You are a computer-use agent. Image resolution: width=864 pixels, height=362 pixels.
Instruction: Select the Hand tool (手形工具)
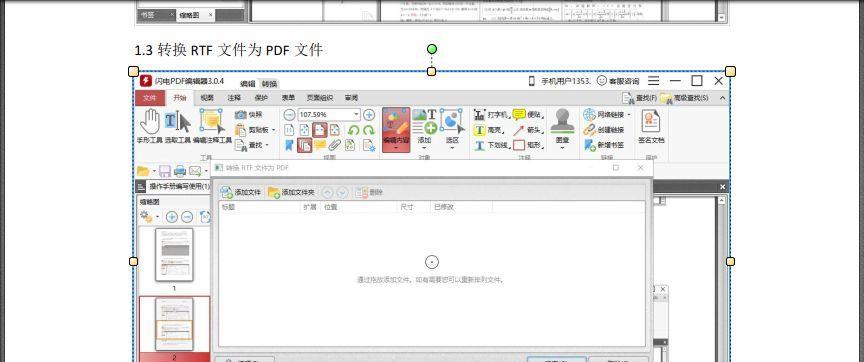tap(149, 127)
